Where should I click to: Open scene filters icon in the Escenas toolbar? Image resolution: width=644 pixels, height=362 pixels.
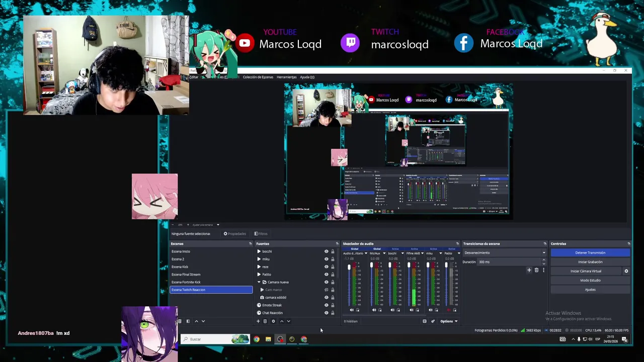pos(188,321)
